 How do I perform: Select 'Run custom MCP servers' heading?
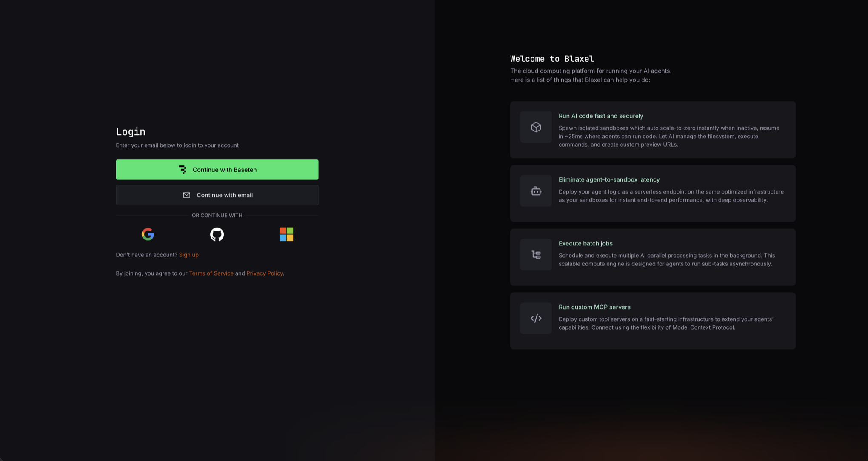594,307
